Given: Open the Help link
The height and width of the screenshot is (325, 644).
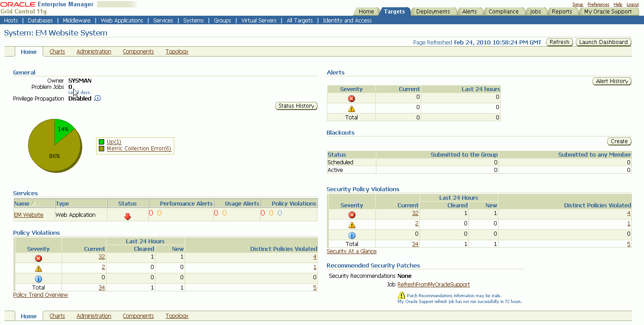Looking at the screenshot, I should pyautogui.click(x=618, y=4).
